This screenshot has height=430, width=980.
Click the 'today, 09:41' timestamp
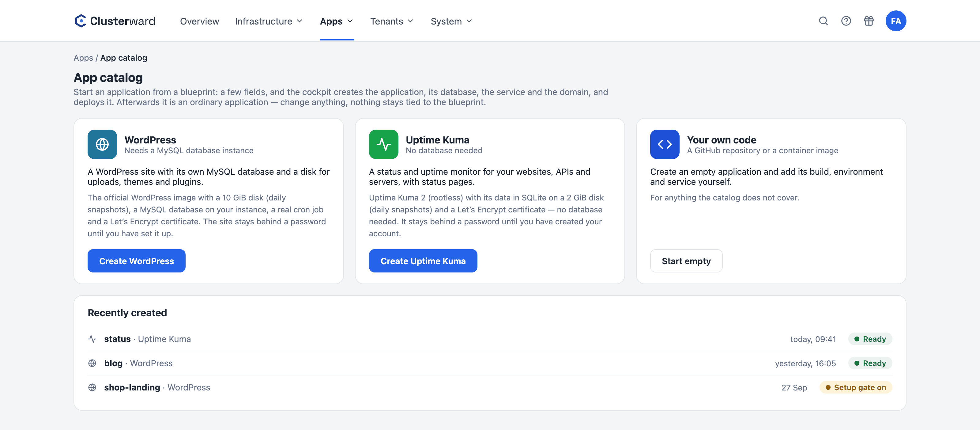813,339
